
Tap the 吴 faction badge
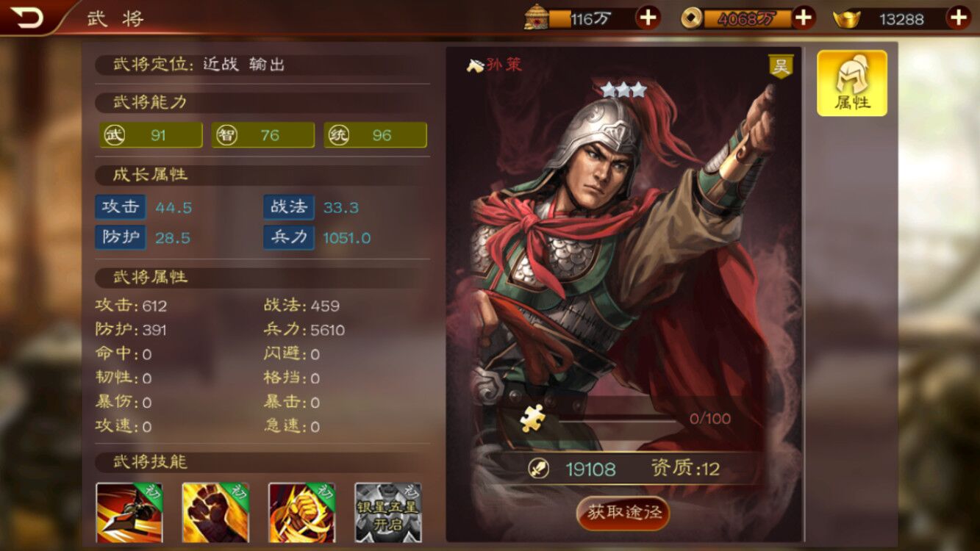pos(780,66)
